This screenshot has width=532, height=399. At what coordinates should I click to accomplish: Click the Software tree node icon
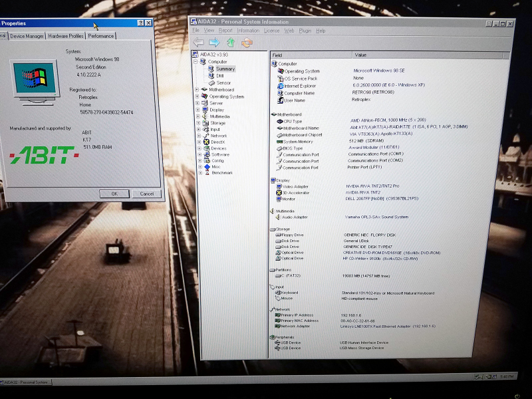[207, 155]
